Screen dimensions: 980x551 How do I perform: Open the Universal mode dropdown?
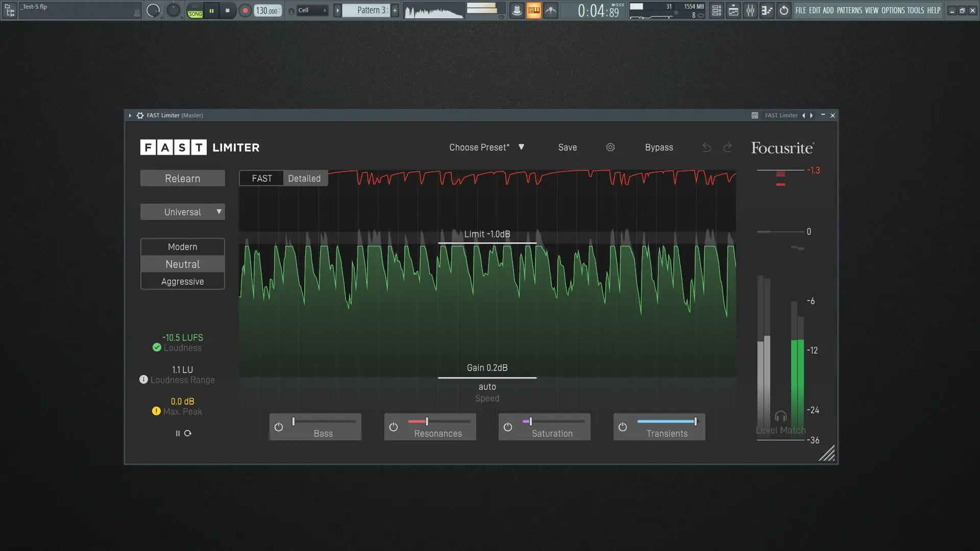coord(182,212)
